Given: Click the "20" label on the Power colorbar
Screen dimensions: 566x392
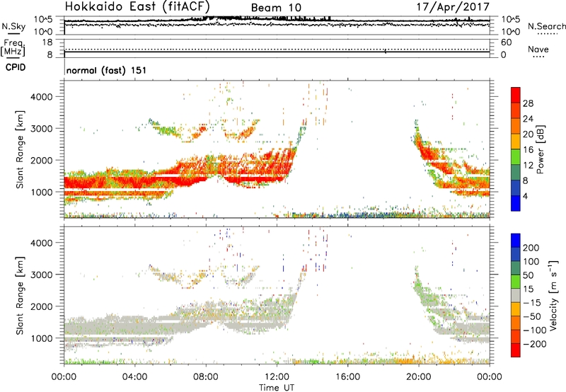Looking at the screenshot, I should pyautogui.click(x=528, y=134).
